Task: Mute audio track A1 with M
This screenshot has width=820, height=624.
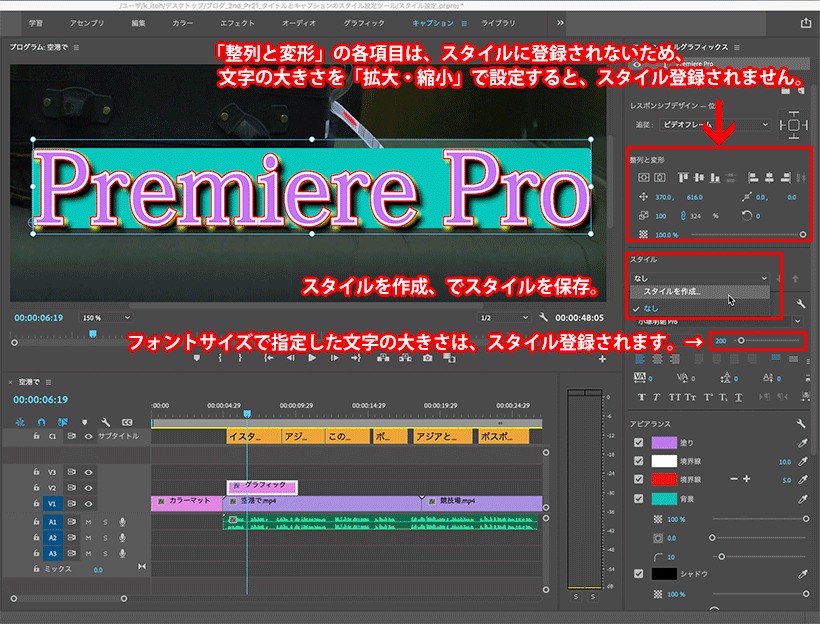Action: (88, 522)
